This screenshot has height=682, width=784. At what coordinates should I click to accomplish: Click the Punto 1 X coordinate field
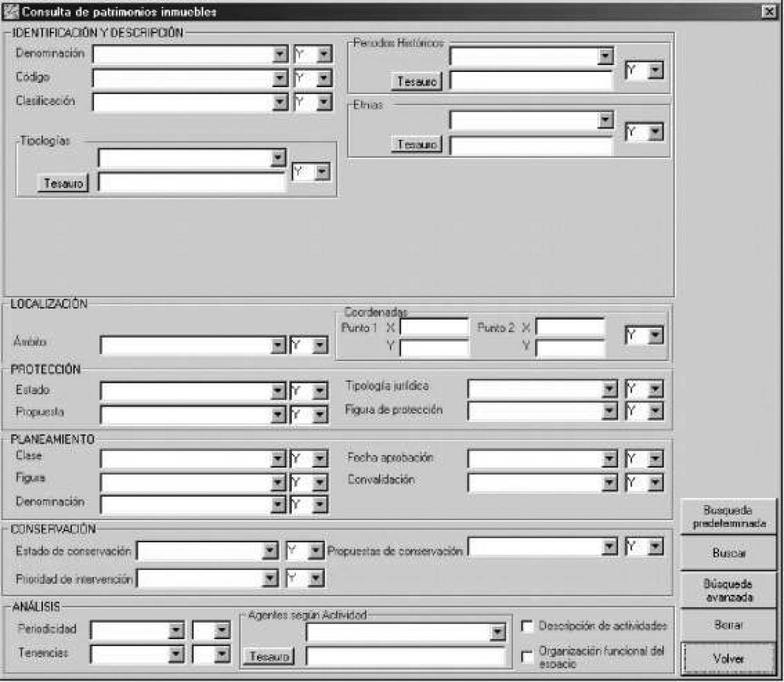(x=435, y=327)
